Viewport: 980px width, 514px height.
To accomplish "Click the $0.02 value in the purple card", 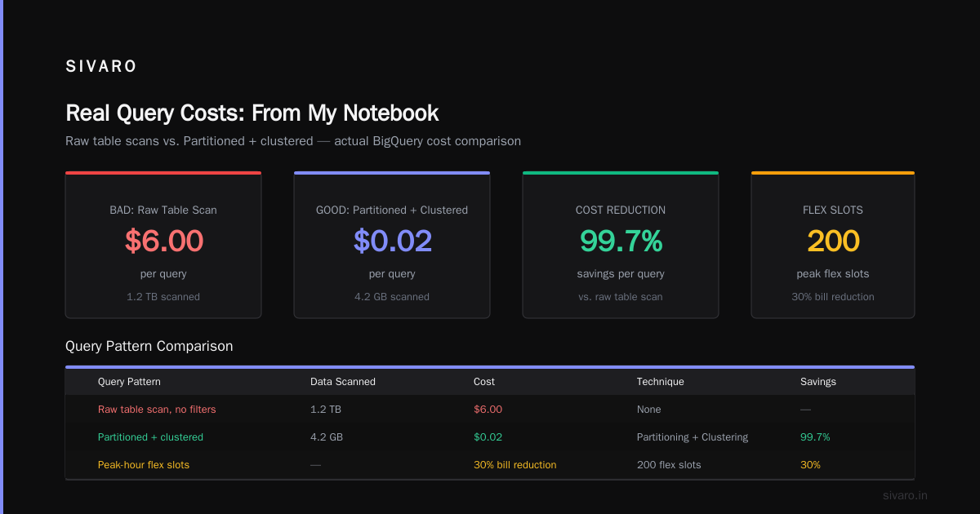I will click(392, 241).
